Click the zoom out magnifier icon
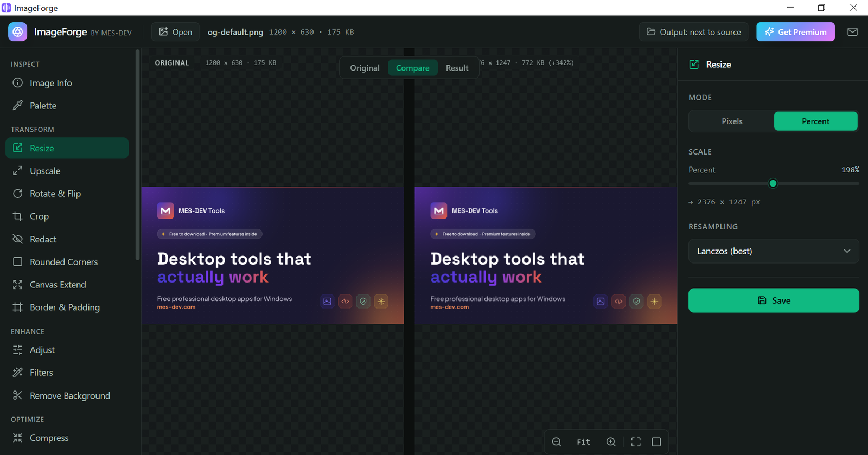Screen dimensions: 868x455 (x=556, y=442)
